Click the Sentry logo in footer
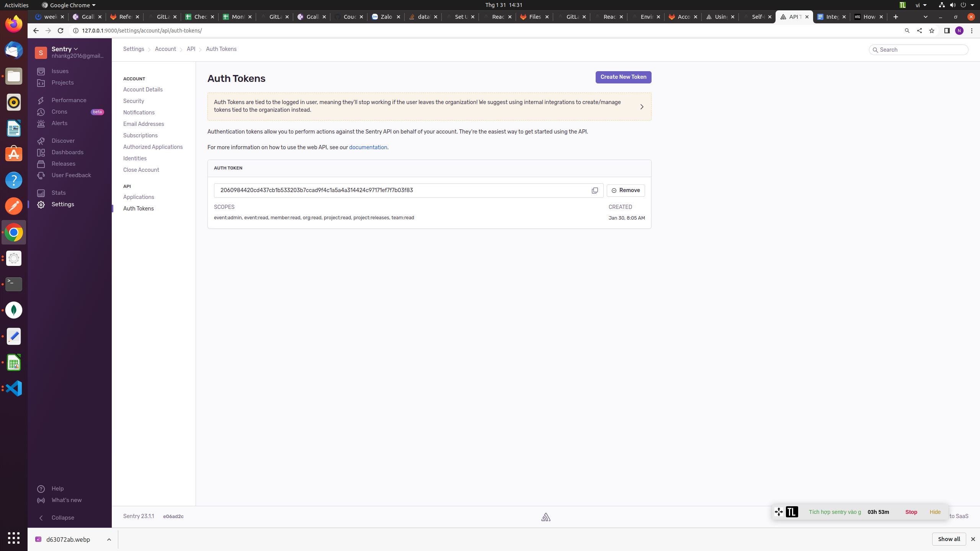The height and width of the screenshot is (551, 980). pyautogui.click(x=546, y=517)
